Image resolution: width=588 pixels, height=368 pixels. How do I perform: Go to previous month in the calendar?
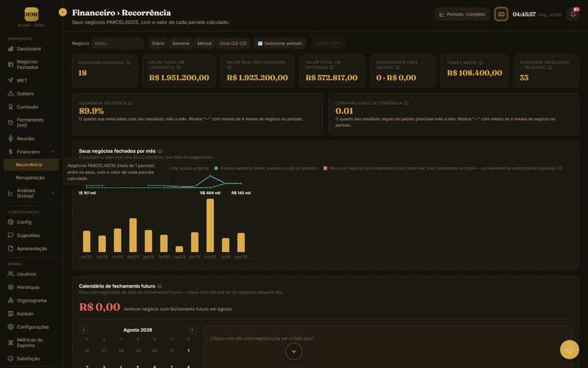click(83, 330)
